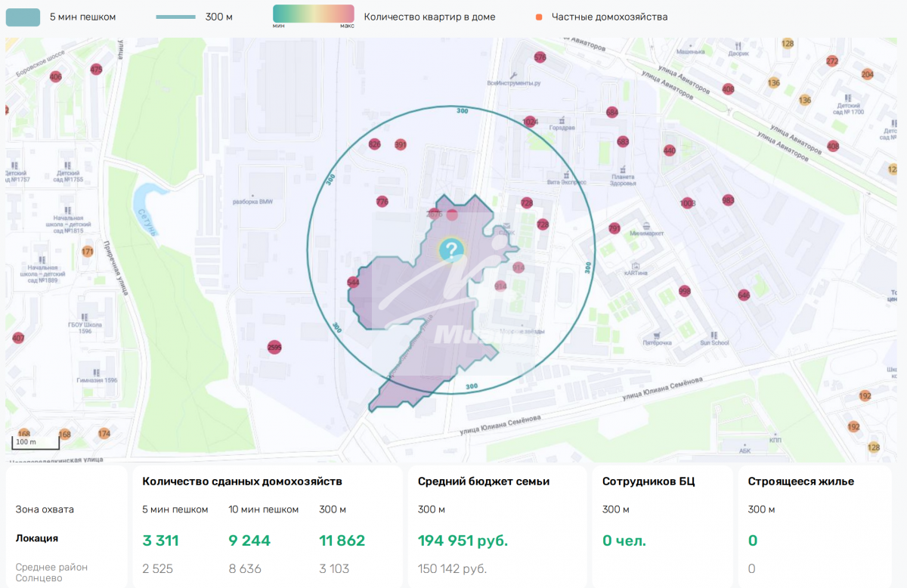
Task: Click the orange 'Частные домохозяйства' legend dot
Action: pyautogui.click(x=539, y=17)
